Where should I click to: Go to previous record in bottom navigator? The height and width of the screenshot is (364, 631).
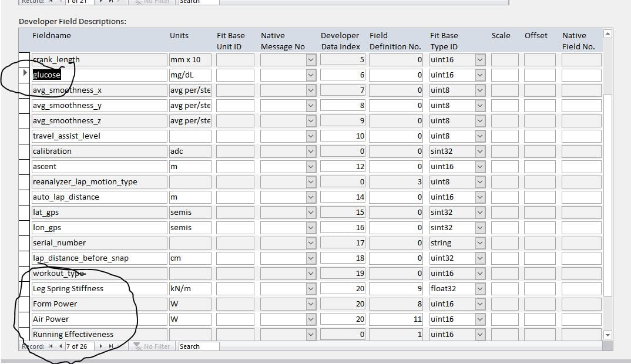click(60, 346)
